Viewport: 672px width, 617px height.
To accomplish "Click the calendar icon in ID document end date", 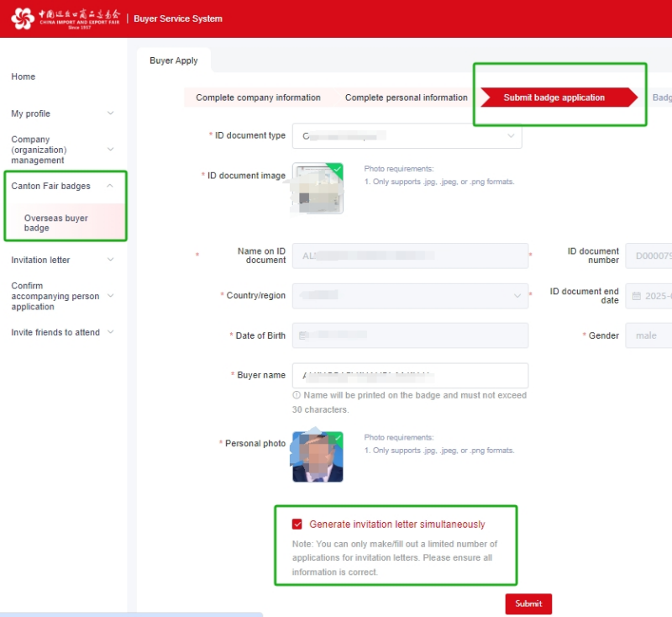I will (x=637, y=296).
